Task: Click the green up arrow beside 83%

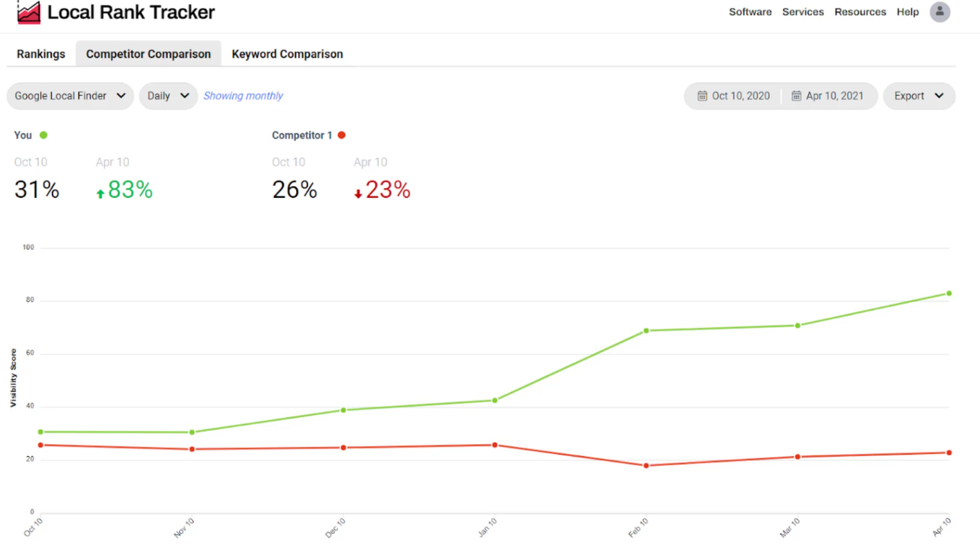Action: (x=101, y=194)
